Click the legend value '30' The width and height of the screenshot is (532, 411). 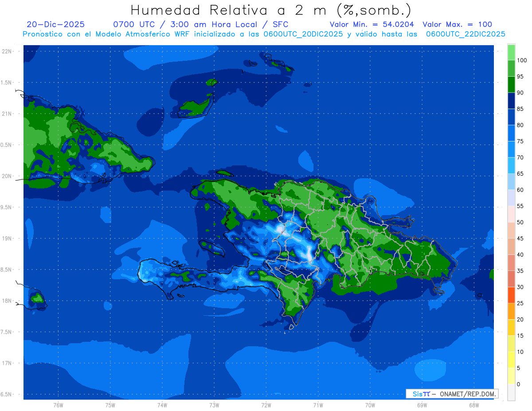coord(520,287)
